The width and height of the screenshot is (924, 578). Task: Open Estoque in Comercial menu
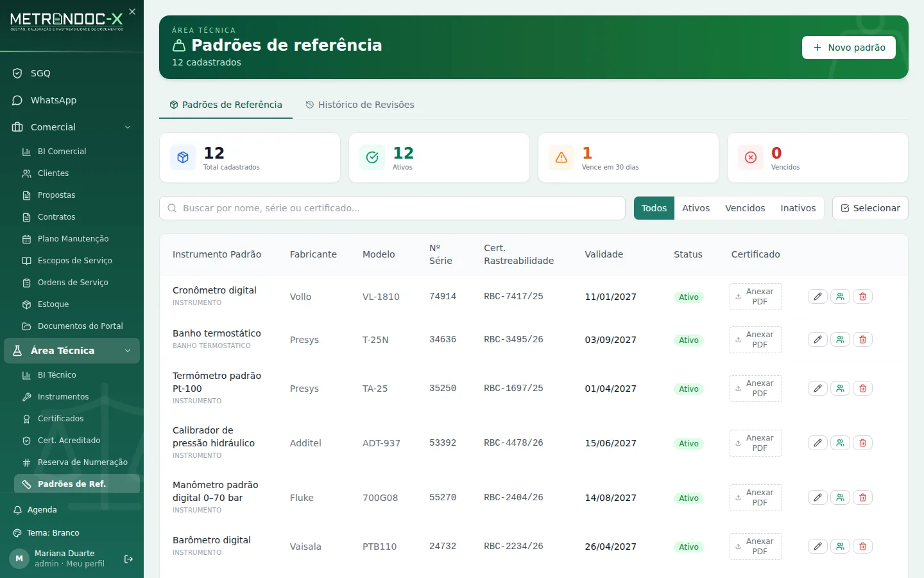77,304
